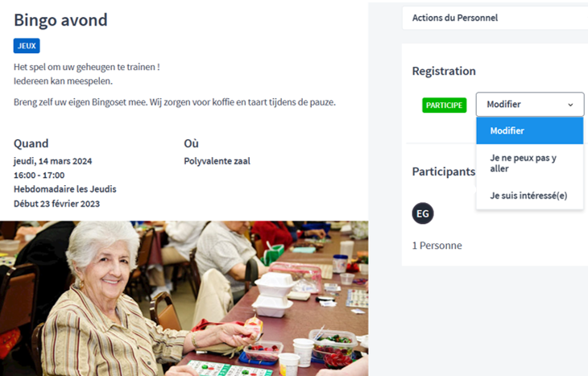Click the "1 Personne" participant count
Viewport: 588px width, 376px height.
click(437, 246)
